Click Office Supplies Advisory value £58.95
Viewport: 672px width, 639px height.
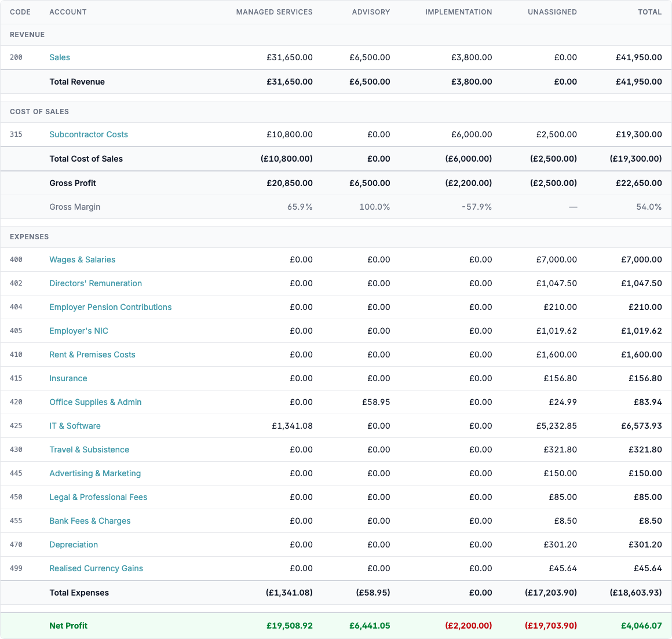pyautogui.click(x=376, y=402)
